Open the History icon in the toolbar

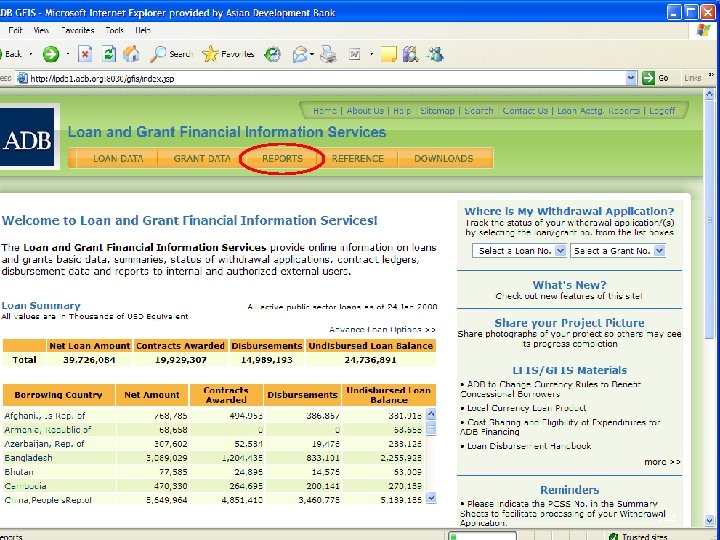click(272, 55)
